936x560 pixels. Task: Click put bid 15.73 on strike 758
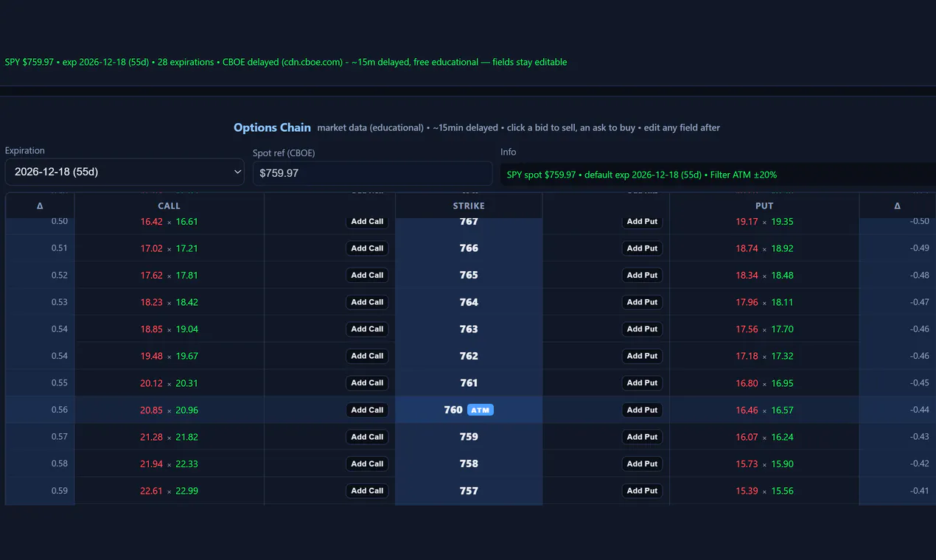pos(747,463)
